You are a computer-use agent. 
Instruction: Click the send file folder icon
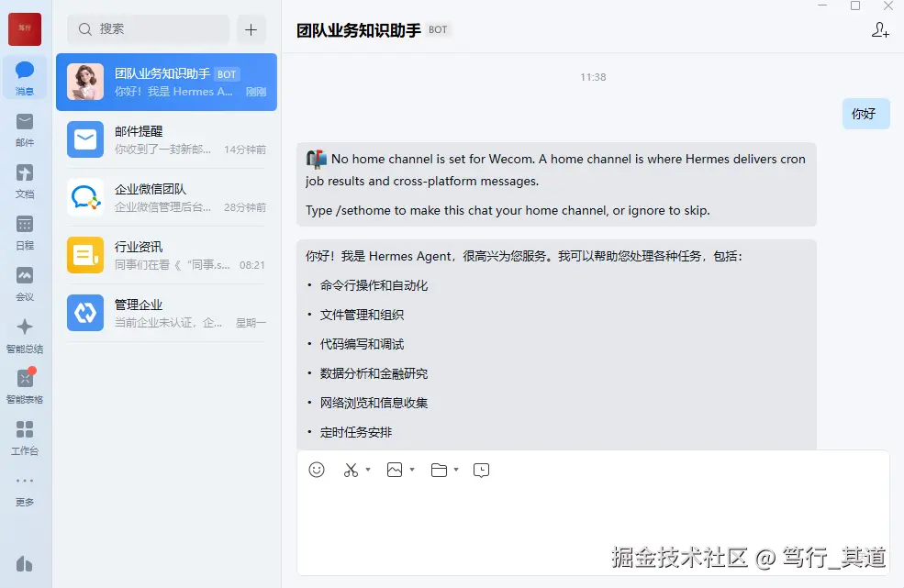click(x=438, y=469)
